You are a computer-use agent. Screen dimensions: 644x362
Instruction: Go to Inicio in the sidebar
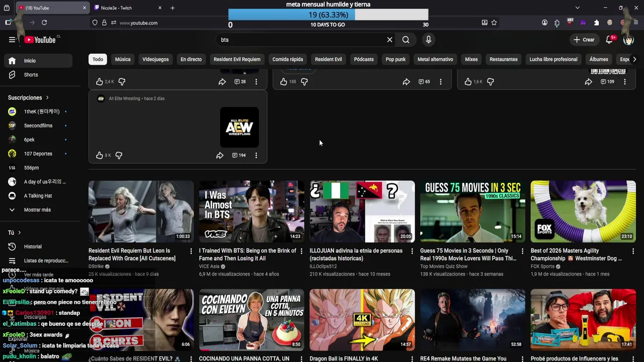[38, 61]
